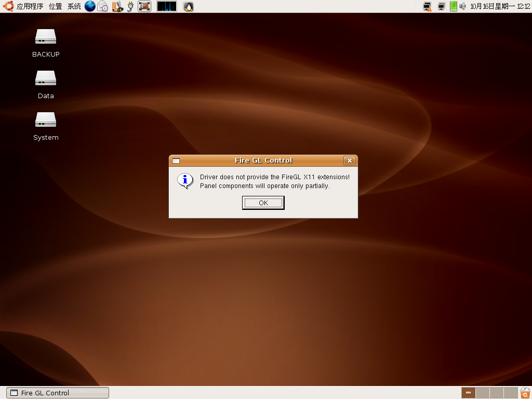532x399 pixels.
Task: Open the volume control speaker icon
Action: click(x=462, y=6)
